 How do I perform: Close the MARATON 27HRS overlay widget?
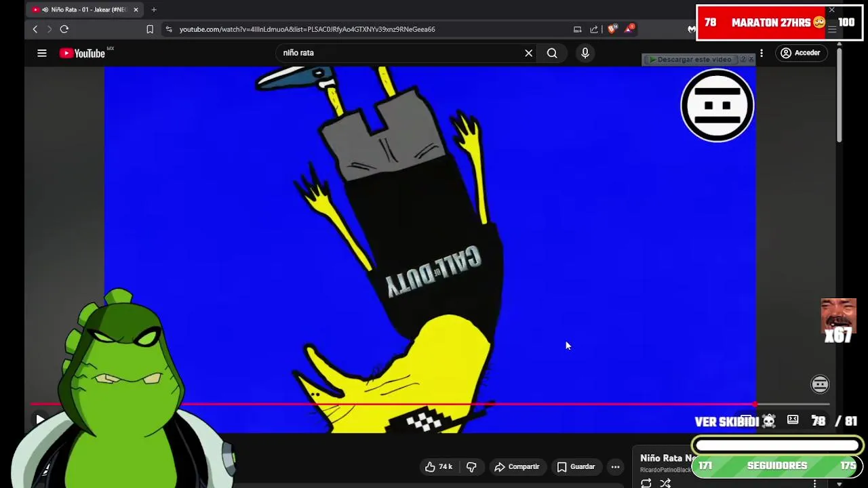(831, 9)
